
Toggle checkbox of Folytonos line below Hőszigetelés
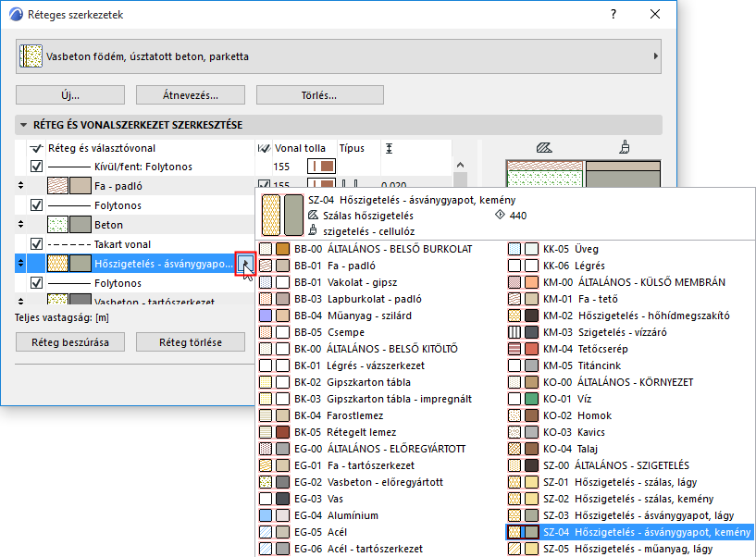[x=37, y=282]
